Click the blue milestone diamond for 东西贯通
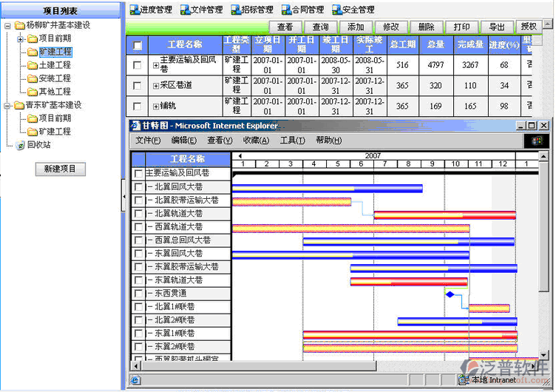 (450, 294)
